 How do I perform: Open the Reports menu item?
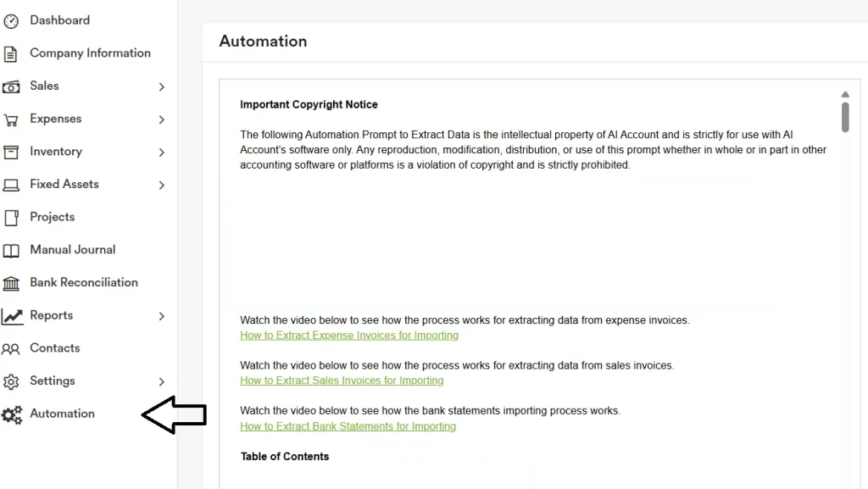point(51,315)
